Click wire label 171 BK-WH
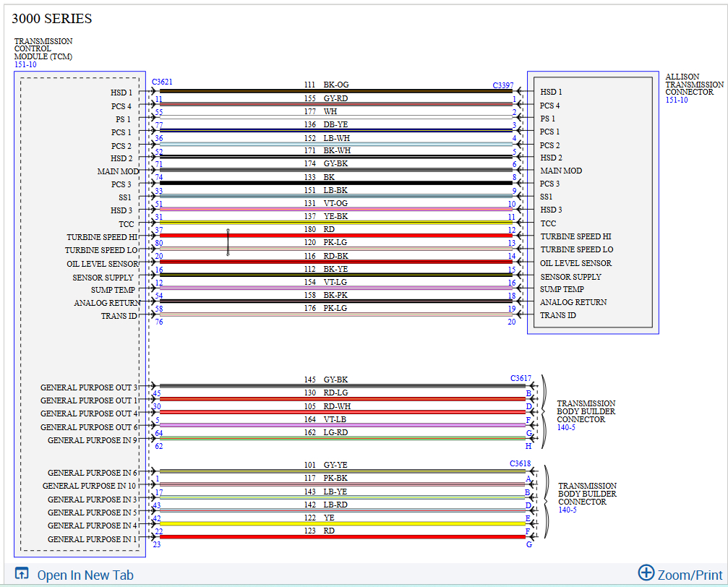 [x=327, y=150]
